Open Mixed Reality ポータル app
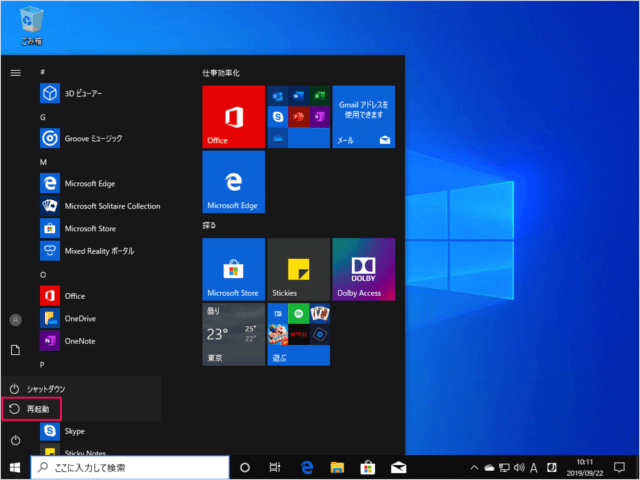640x480 pixels. pyautogui.click(x=98, y=251)
